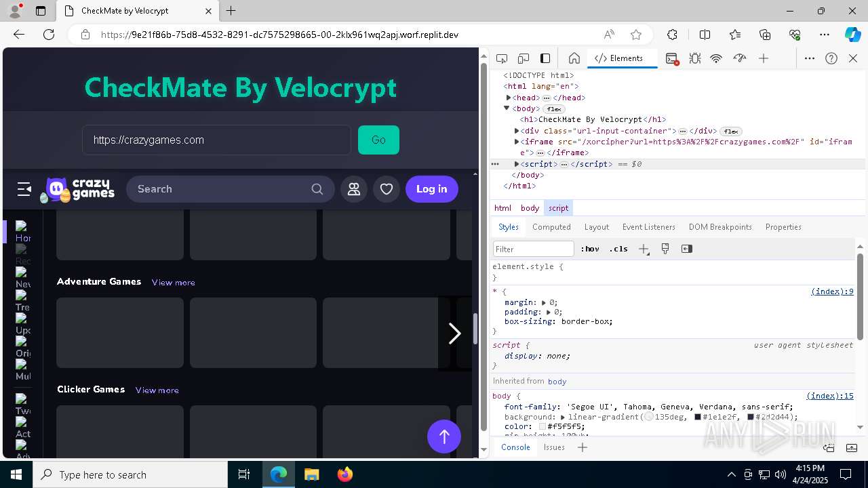Viewport: 868px width, 488px height.
Task: Click html in the DOM breadcrumb
Action: pyautogui.click(x=502, y=208)
